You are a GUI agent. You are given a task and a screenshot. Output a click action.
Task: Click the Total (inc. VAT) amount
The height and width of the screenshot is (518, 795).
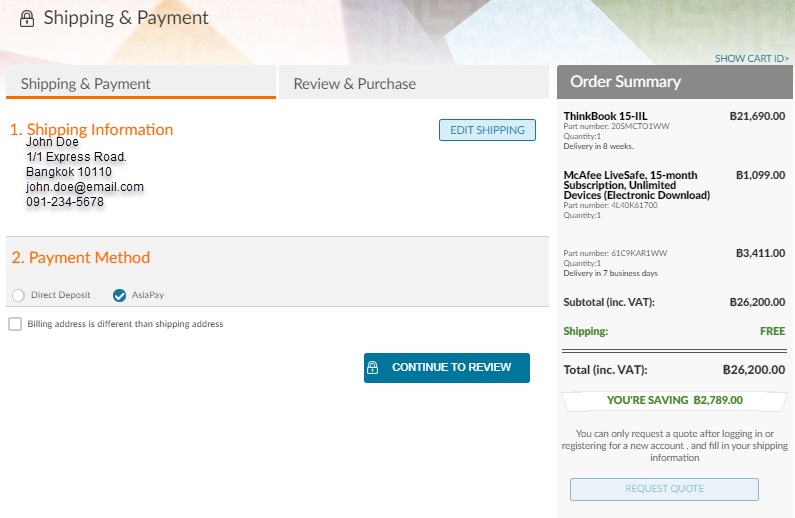[x=753, y=370]
